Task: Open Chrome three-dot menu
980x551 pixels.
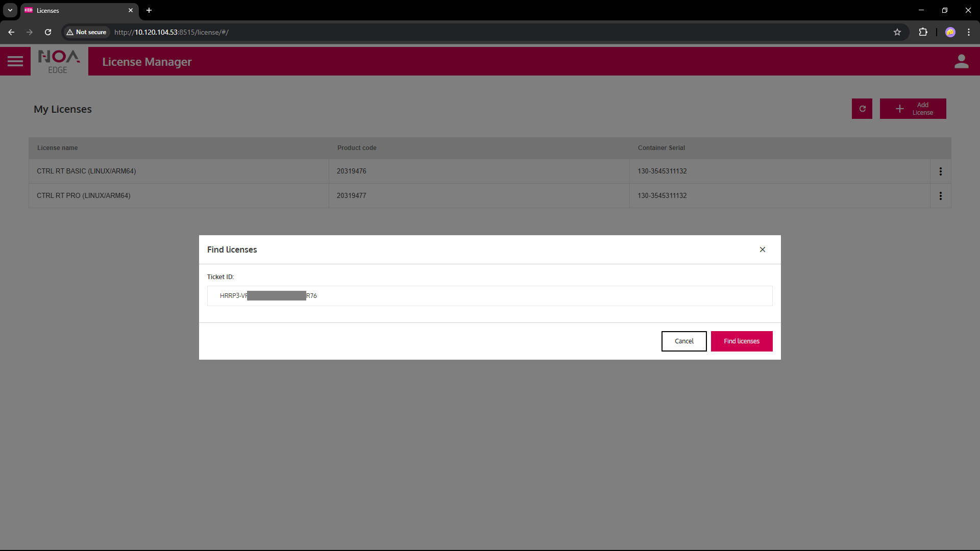Action: point(968,32)
